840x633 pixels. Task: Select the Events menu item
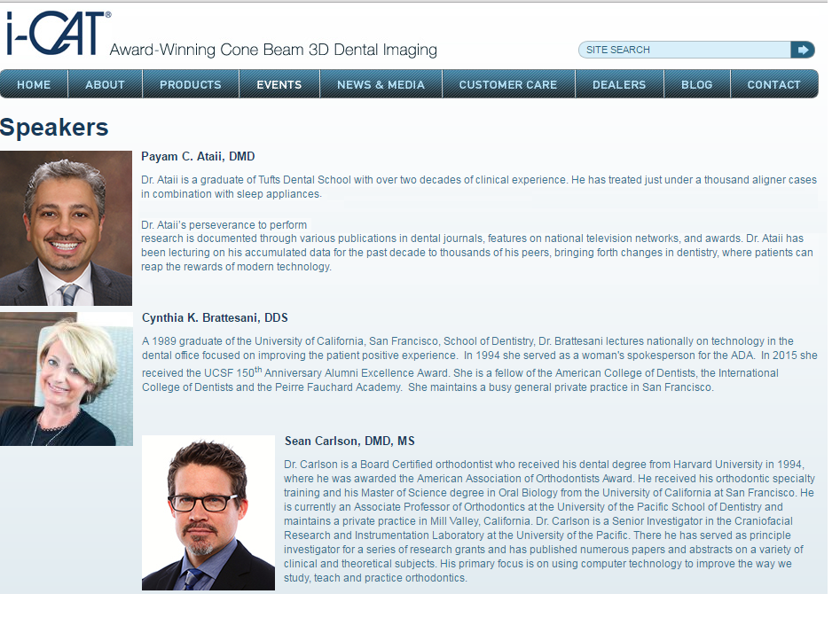pos(279,85)
